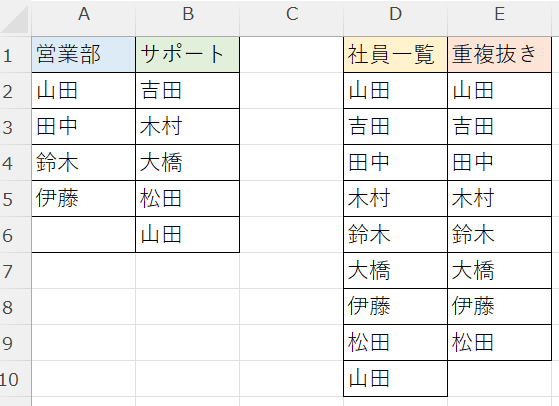The height and width of the screenshot is (406, 559).
Task: Click the 営業部 header cell
Action: 83,55
